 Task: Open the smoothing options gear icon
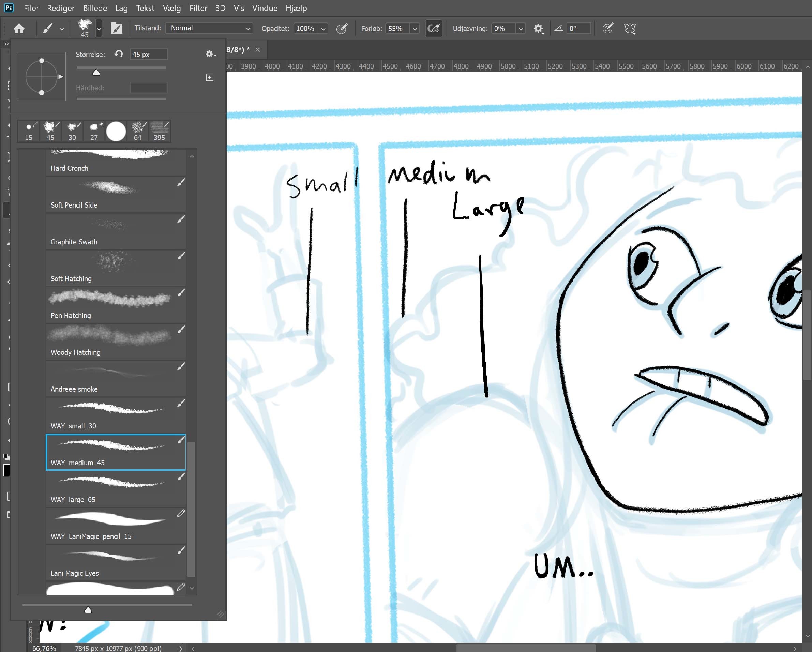point(538,28)
